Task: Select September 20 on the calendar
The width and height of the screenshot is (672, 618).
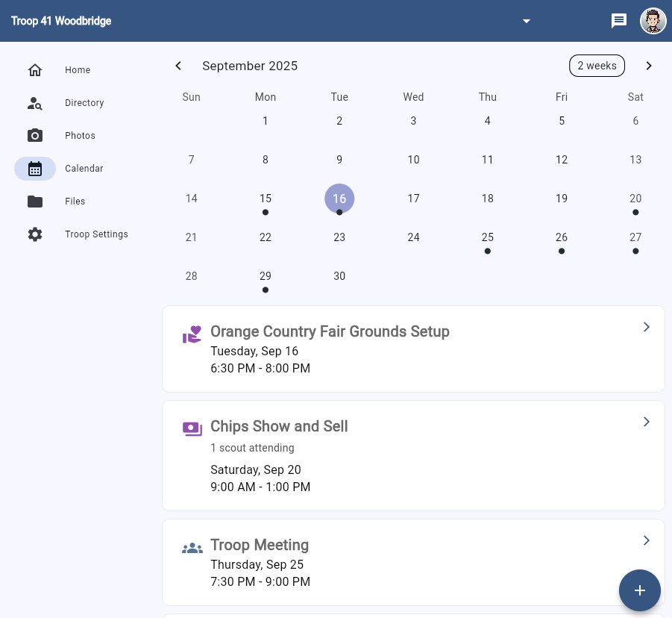Action: [635, 199]
